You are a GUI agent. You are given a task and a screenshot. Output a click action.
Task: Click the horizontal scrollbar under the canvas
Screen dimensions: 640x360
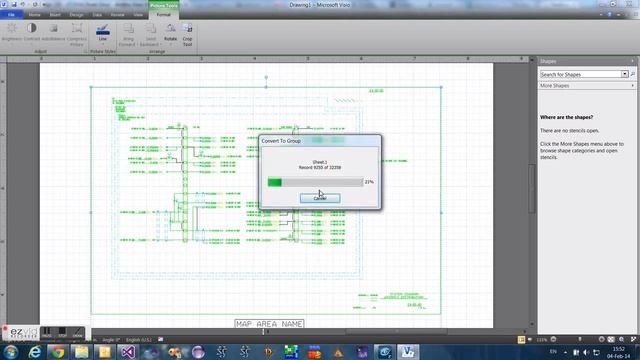[396, 332]
